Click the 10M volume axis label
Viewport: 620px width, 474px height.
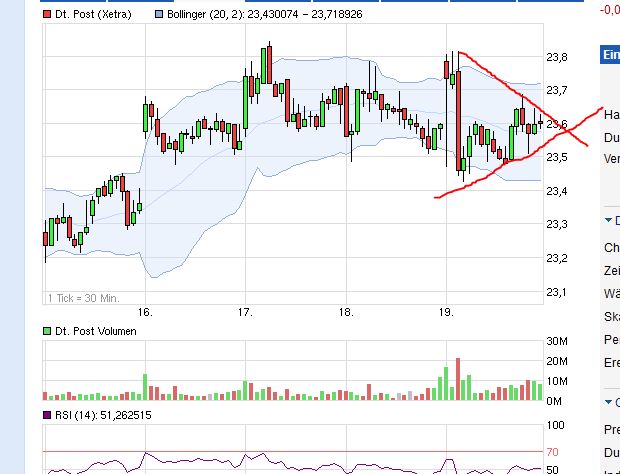(557, 381)
